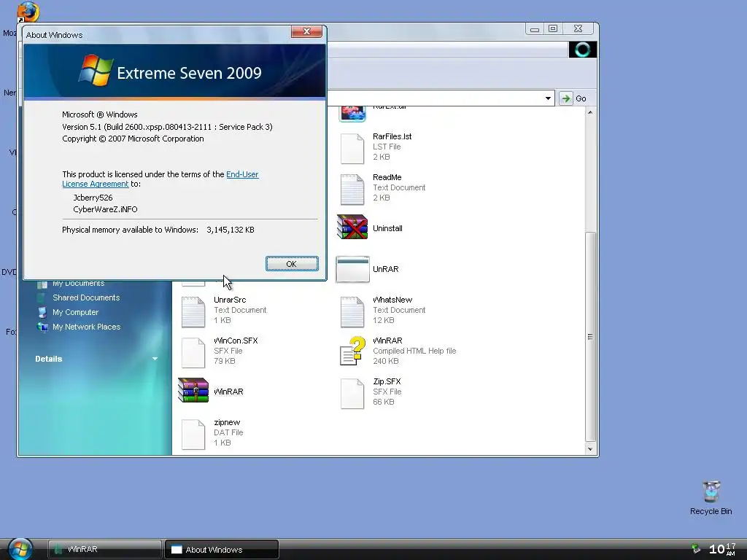The image size is (747, 560).
Task: Click the scrollbar down arrow
Action: [x=590, y=449]
